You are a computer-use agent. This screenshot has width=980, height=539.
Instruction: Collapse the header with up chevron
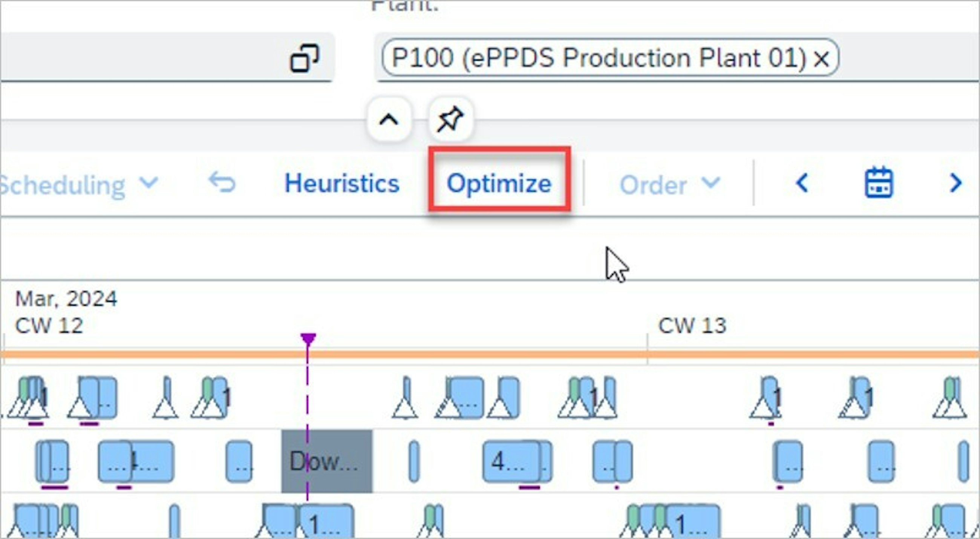click(x=389, y=120)
